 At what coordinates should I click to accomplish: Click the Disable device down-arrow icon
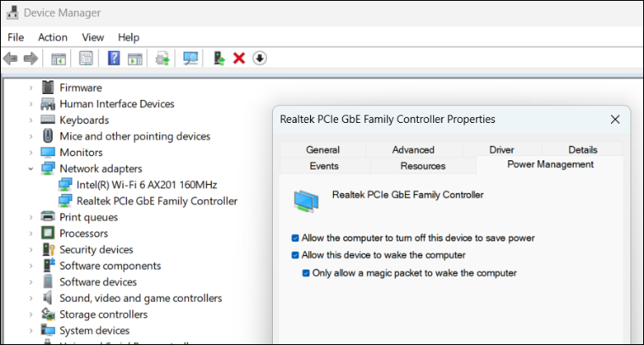click(x=259, y=58)
